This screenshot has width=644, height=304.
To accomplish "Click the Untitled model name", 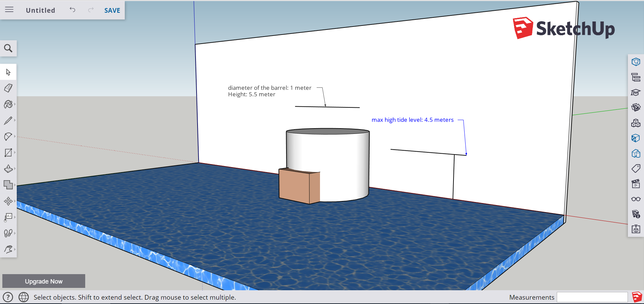I will coord(41,10).
